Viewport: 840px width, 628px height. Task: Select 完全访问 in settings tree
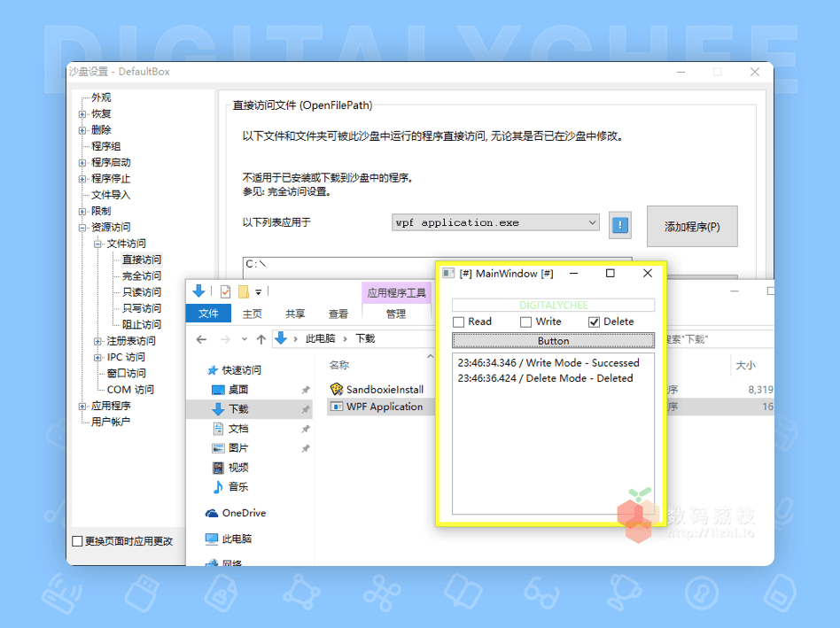click(142, 275)
